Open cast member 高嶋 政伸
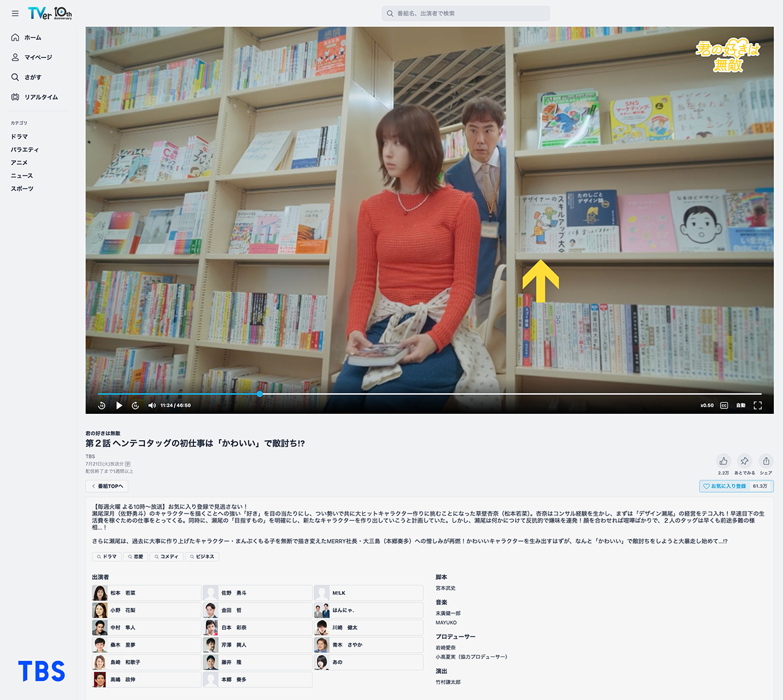The image size is (783, 700). [x=146, y=679]
